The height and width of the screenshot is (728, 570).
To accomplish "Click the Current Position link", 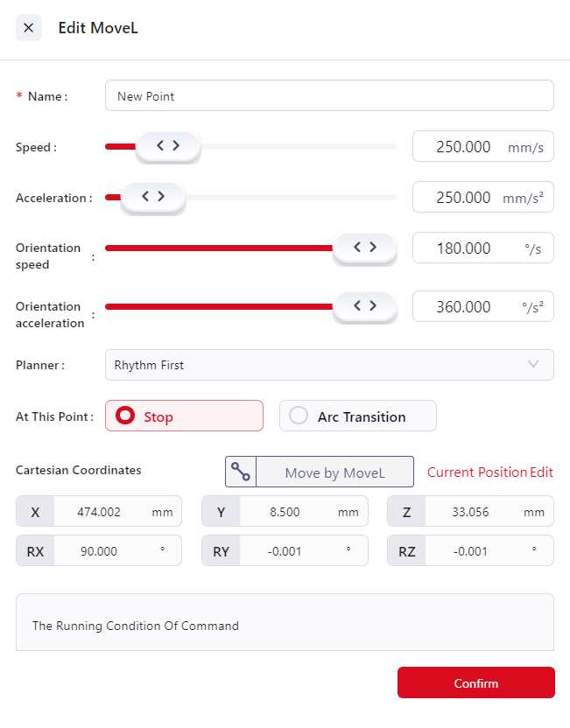I will [476, 472].
